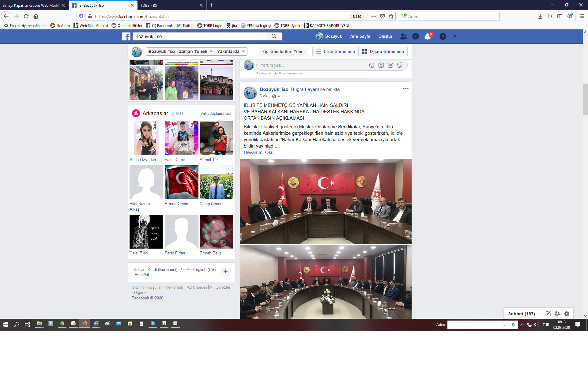The height and width of the screenshot is (368, 588).
Task: Open the notifications bell with 3 badge
Action: pyautogui.click(x=428, y=36)
